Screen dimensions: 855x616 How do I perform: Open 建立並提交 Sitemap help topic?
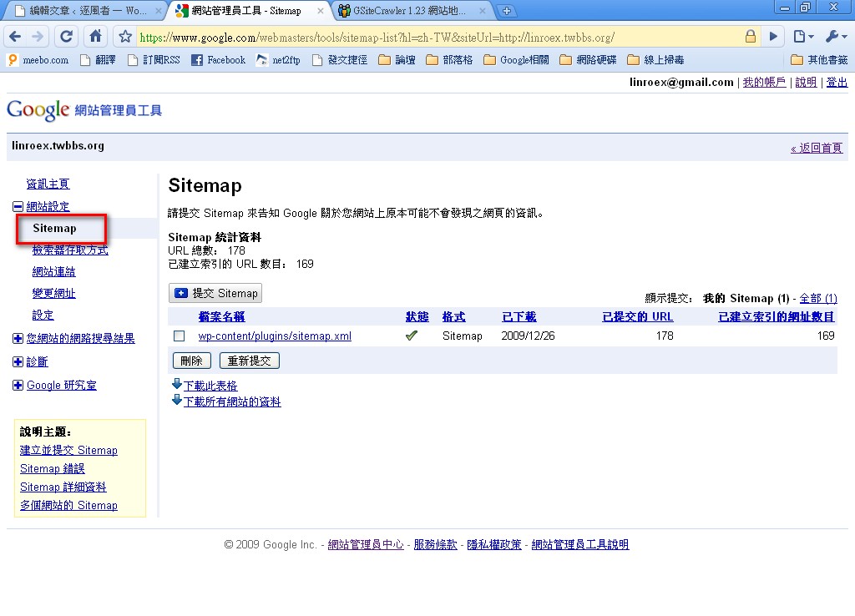[68, 450]
